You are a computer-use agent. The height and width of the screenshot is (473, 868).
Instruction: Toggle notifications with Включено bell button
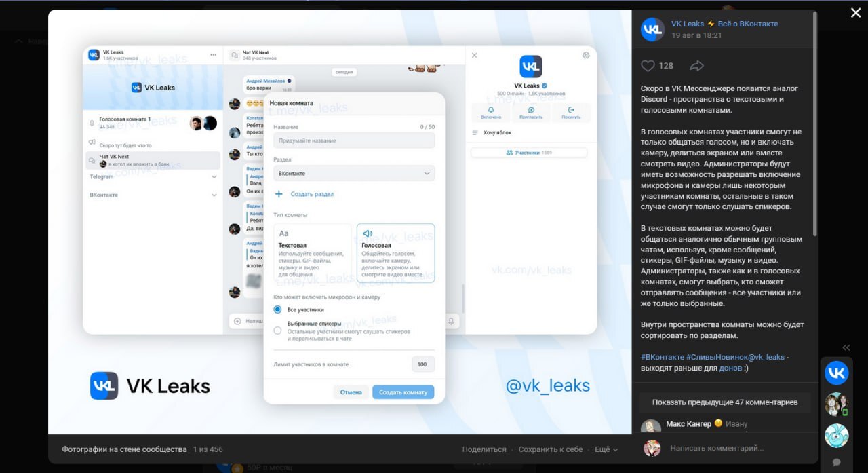click(x=491, y=113)
